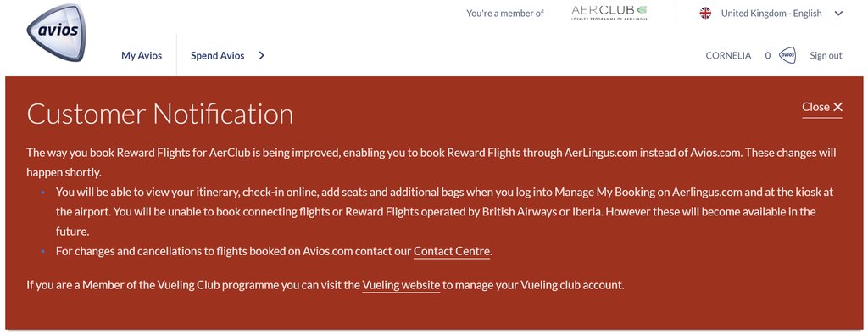The width and height of the screenshot is (868, 335).
Task: Open the language dropdown chevron
Action: click(838, 14)
